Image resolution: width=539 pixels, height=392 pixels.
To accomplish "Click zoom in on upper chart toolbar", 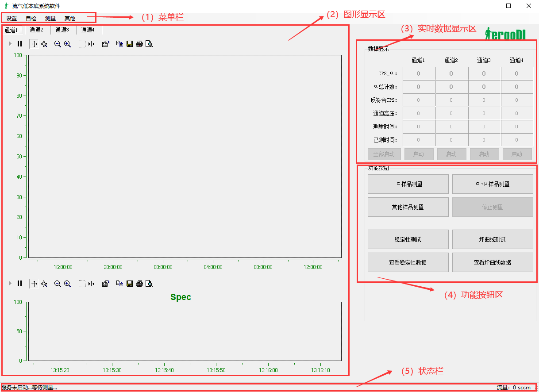I will (68, 44).
